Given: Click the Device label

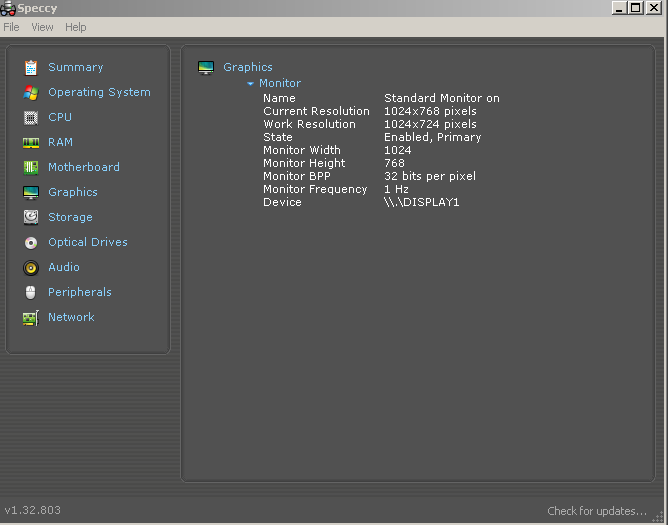Looking at the screenshot, I should coord(282,202).
